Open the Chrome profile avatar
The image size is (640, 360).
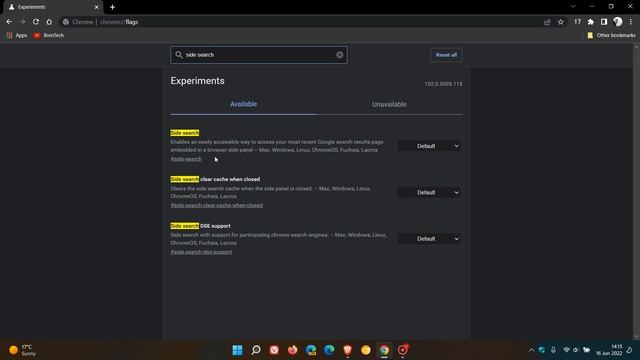(x=618, y=22)
